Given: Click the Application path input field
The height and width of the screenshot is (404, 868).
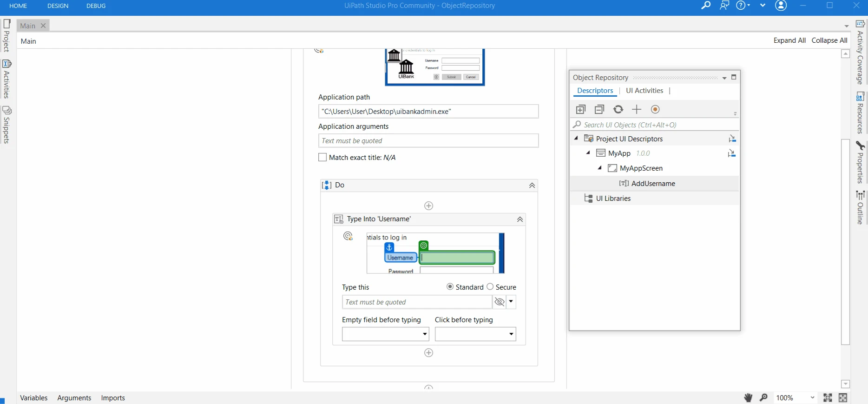Looking at the screenshot, I should tap(428, 112).
